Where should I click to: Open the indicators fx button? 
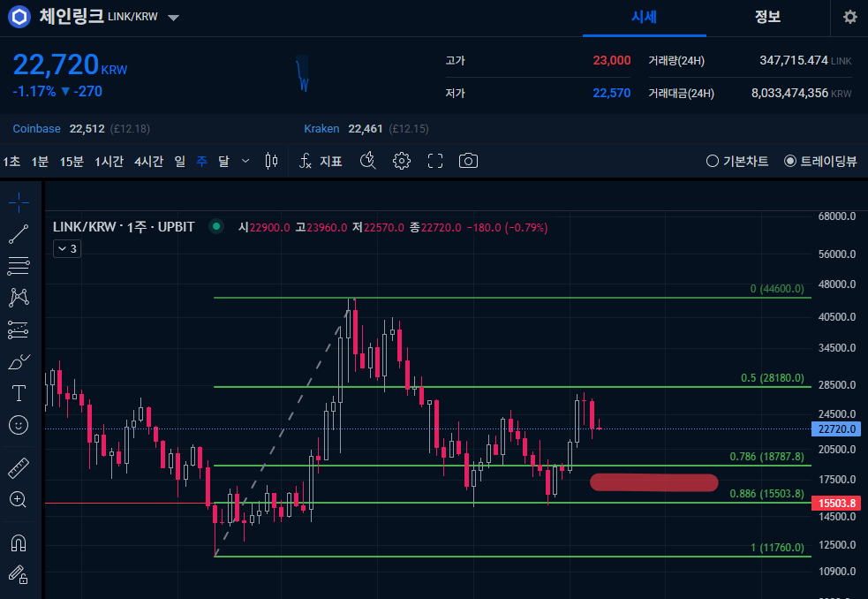click(305, 162)
